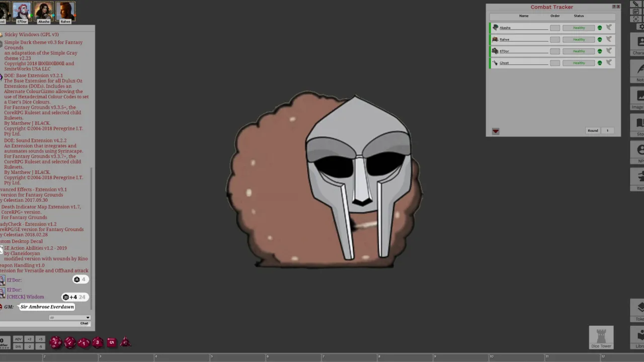Viewport: 644px width, 362px height.
Task: Pick up the d6 die
Action: coord(112,343)
